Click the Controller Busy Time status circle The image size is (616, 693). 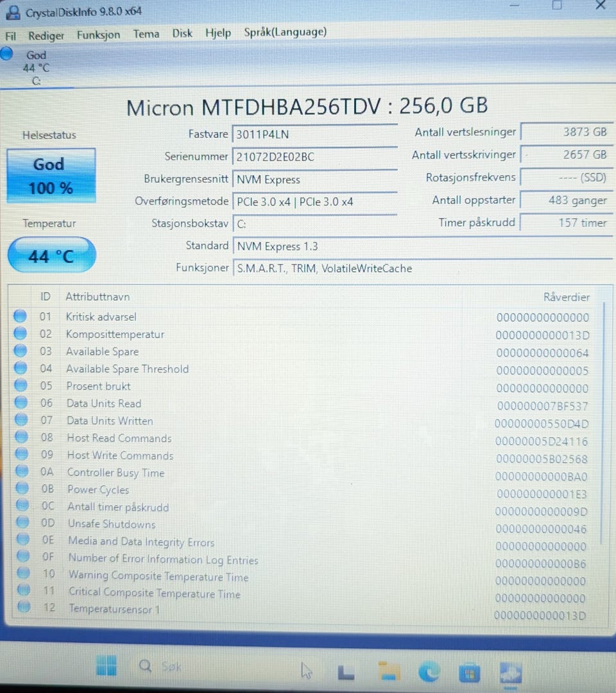pos(22,471)
